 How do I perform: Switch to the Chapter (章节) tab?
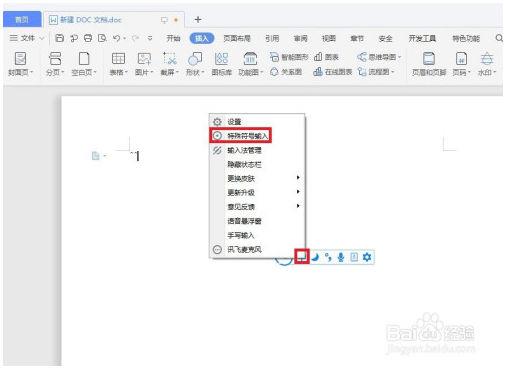pyautogui.click(x=357, y=38)
